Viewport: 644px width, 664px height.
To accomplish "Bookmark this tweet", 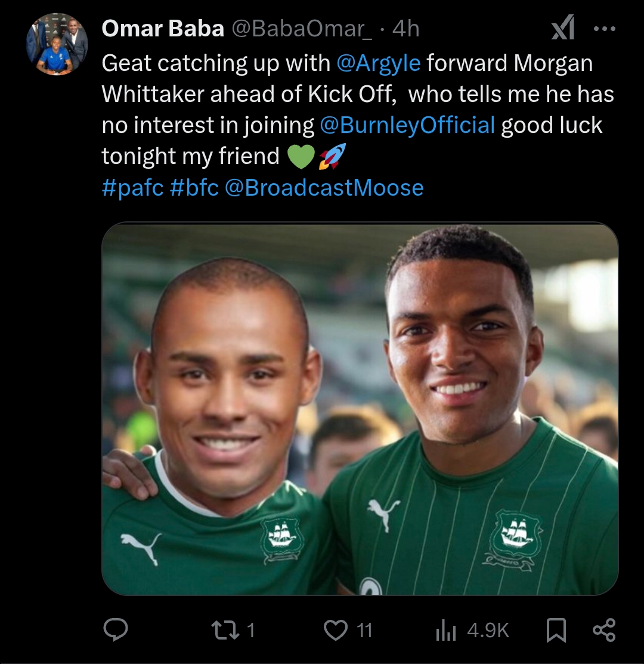I will click(x=556, y=631).
